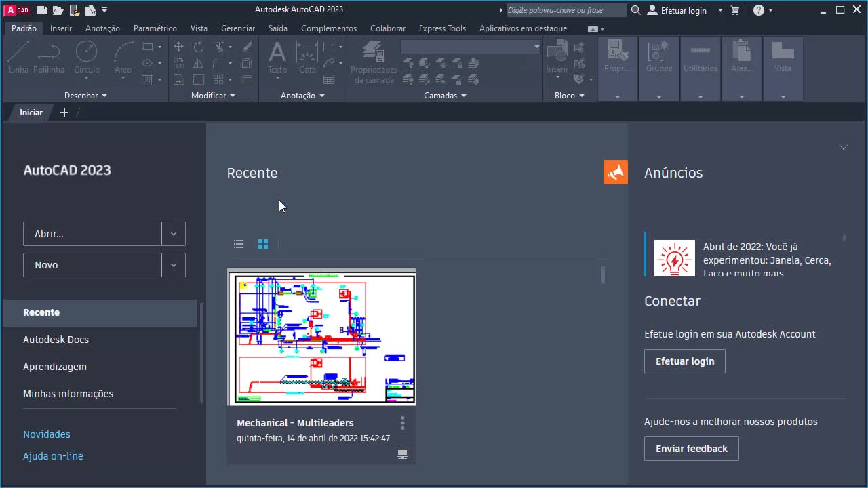This screenshot has height=488, width=868.
Task: Open the Ajuda on-line link
Action: coord(53,456)
